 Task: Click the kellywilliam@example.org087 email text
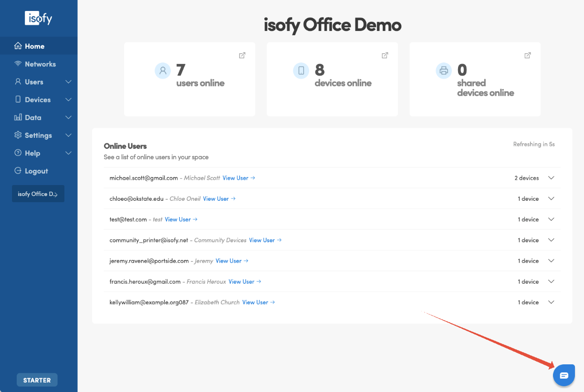pos(149,302)
